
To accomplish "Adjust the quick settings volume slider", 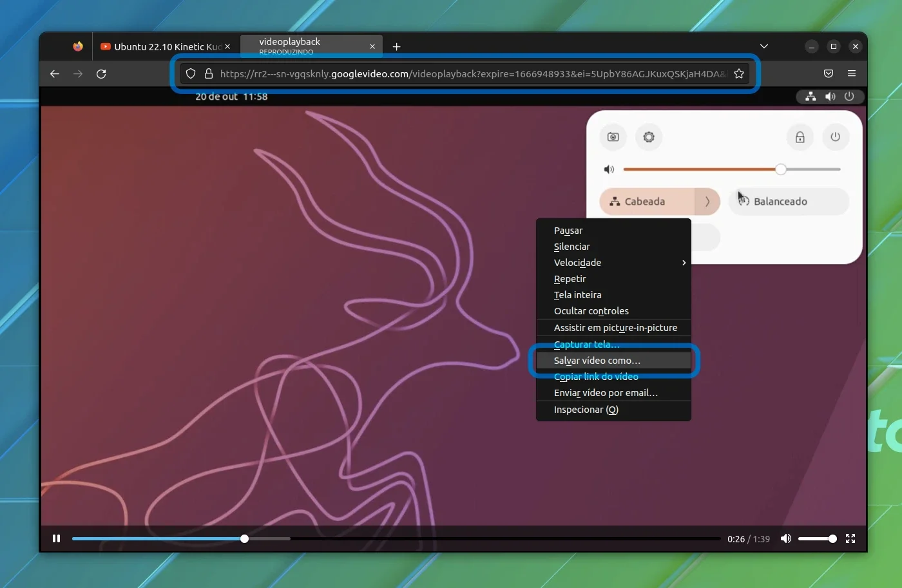I will point(732,169).
